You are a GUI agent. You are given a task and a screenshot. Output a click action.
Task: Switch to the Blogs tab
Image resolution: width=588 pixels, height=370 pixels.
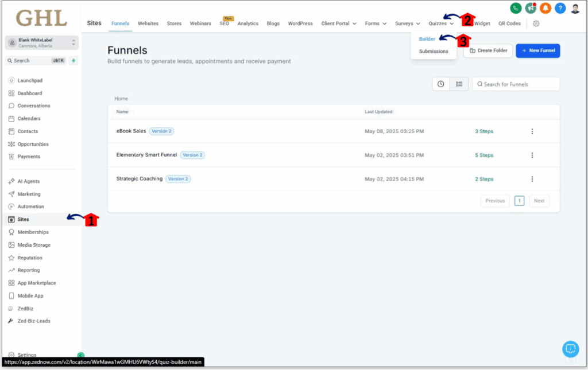[273, 24]
